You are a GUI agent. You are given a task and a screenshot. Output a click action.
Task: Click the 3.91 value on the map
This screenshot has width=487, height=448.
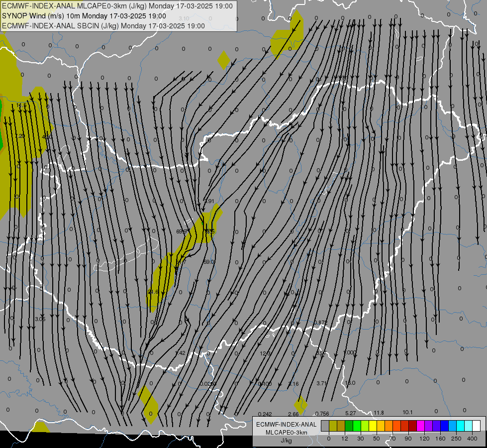pos(209,201)
